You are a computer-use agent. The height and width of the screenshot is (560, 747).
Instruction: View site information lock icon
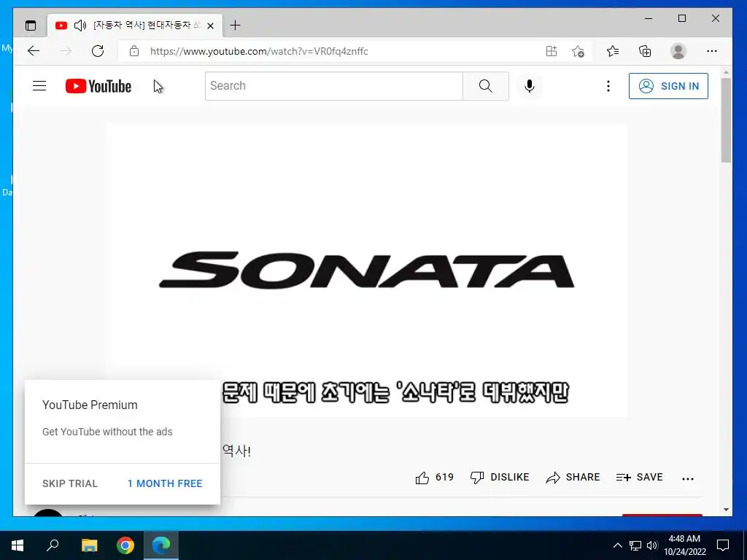(134, 51)
